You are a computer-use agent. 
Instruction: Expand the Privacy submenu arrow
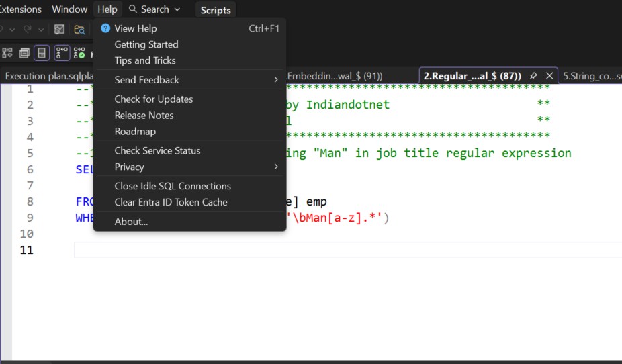(x=276, y=167)
